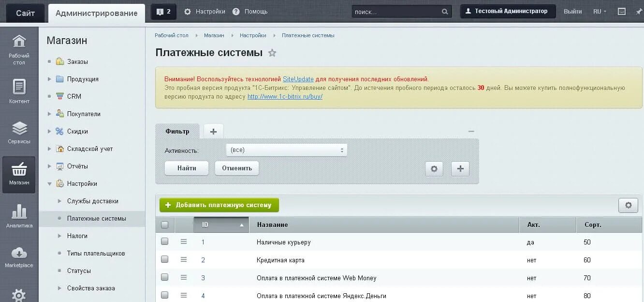Click the Отменить button
The image size is (644, 302).
237,168
